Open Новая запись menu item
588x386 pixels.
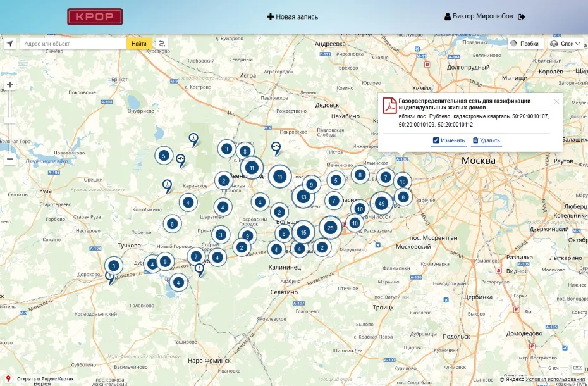(293, 17)
